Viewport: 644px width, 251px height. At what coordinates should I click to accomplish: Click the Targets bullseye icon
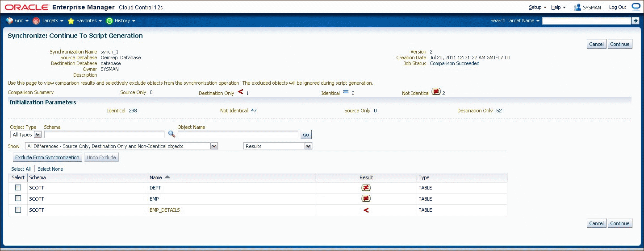tap(36, 21)
